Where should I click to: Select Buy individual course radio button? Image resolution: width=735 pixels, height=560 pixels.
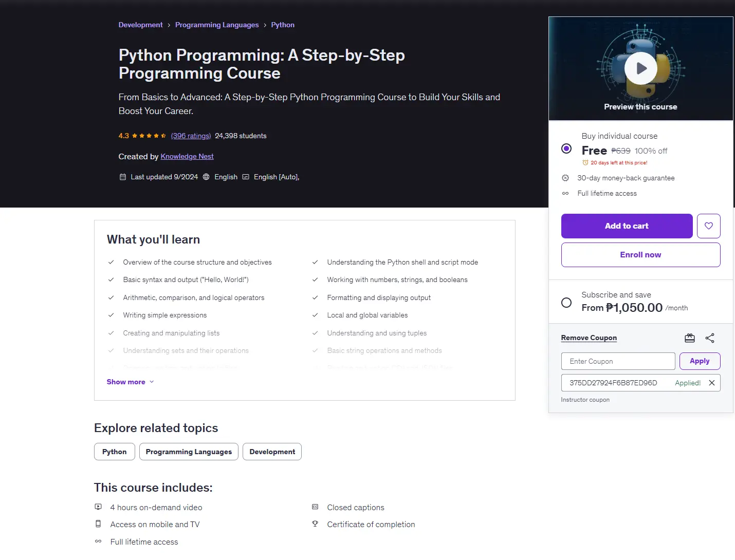[566, 148]
